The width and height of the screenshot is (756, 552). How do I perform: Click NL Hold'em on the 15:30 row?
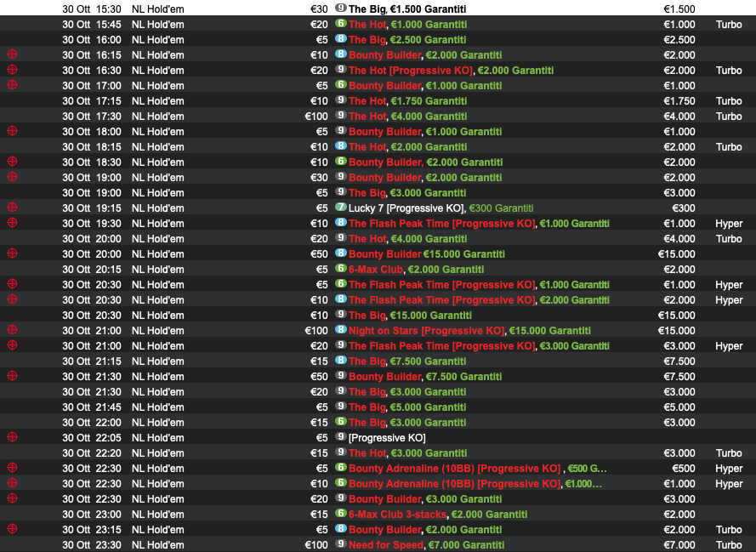pos(157,9)
